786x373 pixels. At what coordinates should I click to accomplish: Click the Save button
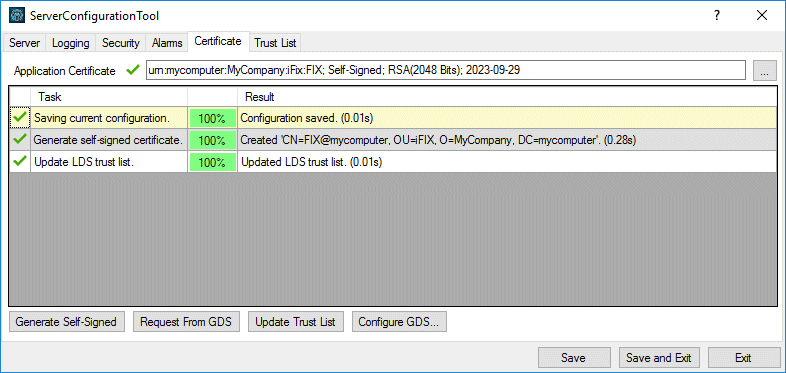[573, 358]
